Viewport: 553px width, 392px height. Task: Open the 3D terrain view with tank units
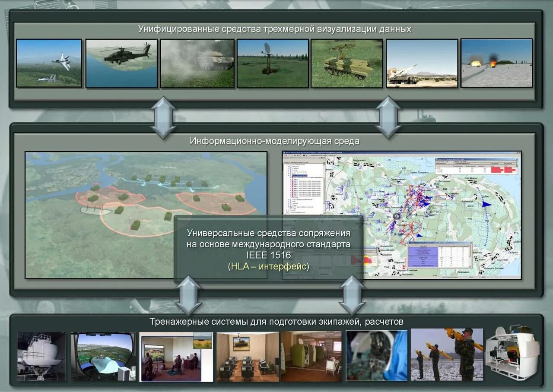pyautogui.click(x=146, y=215)
